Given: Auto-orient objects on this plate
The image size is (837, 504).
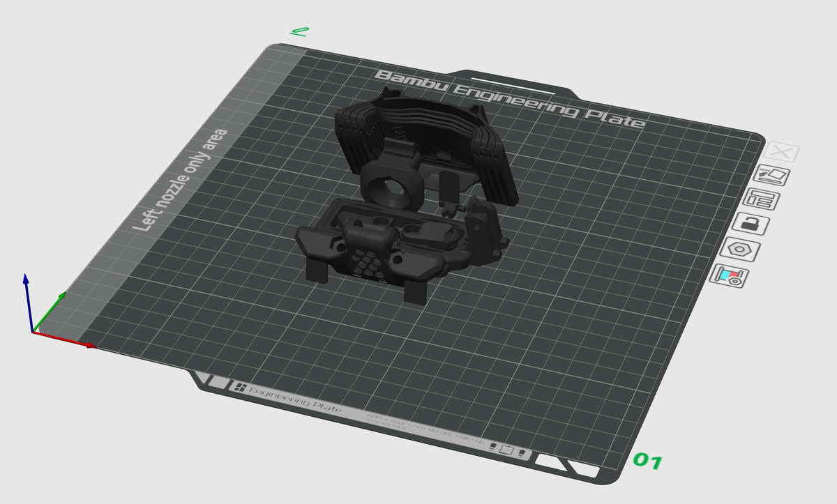Looking at the screenshot, I should coord(771,175).
